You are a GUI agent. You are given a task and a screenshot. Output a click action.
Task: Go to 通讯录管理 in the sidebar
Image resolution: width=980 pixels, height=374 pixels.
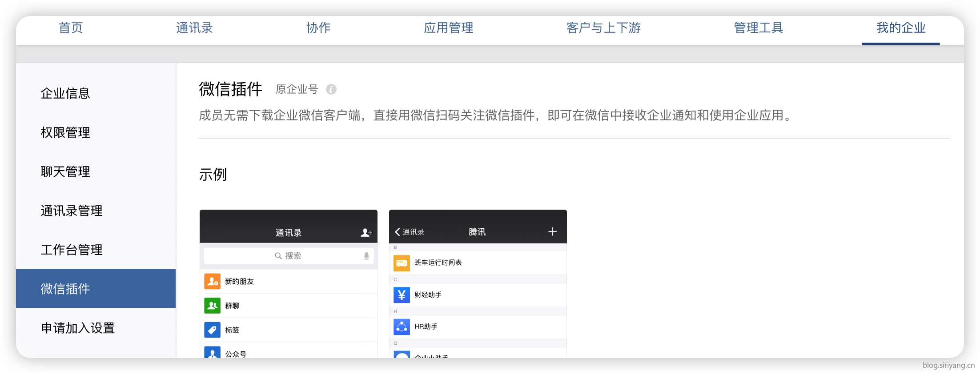[x=72, y=211]
